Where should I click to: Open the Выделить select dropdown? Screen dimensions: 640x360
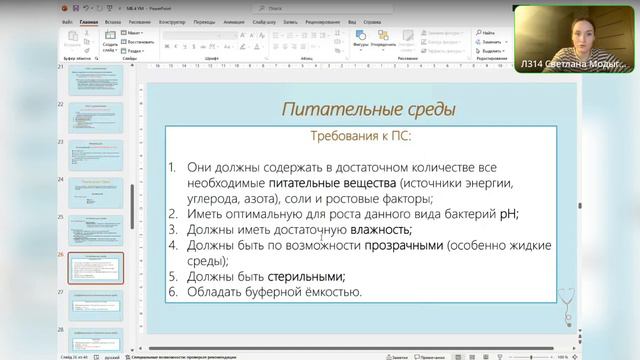pyautogui.click(x=491, y=51)
